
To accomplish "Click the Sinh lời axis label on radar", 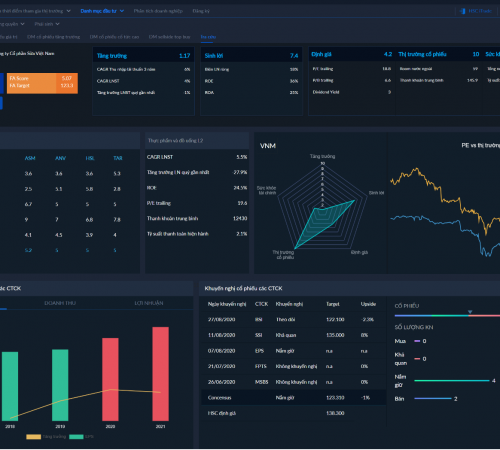I will (x=376, y=193).
